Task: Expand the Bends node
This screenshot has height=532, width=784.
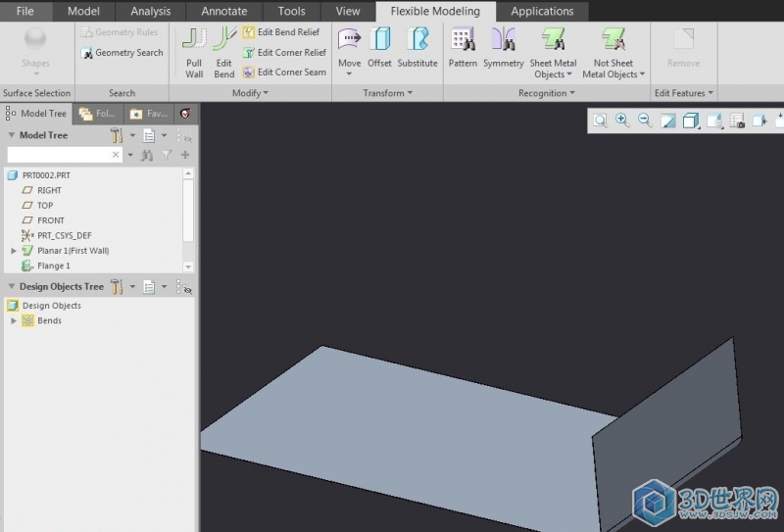Action: pyautogui.click(x=14, y=320)
